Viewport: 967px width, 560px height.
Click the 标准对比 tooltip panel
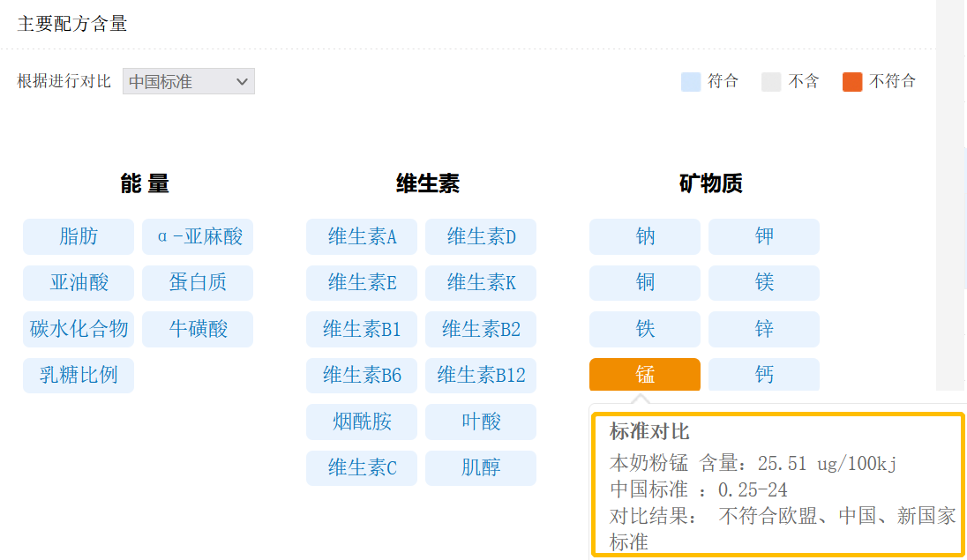point(777,484)
